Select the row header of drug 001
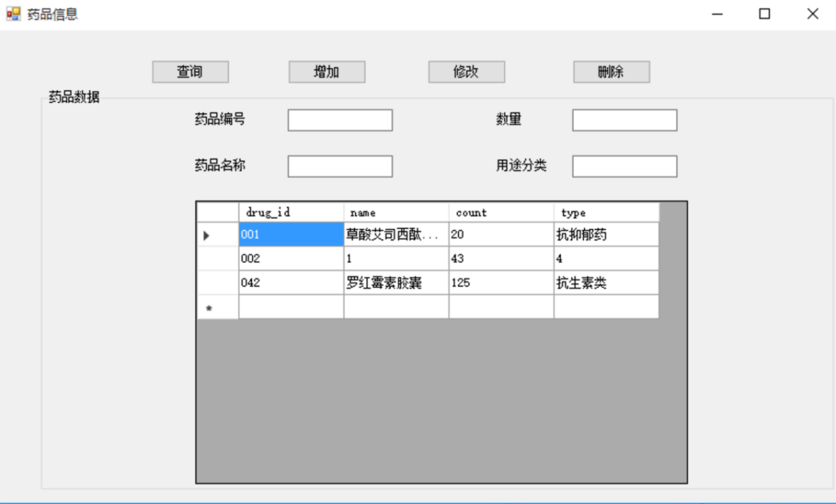 click(x=218, y=235)
